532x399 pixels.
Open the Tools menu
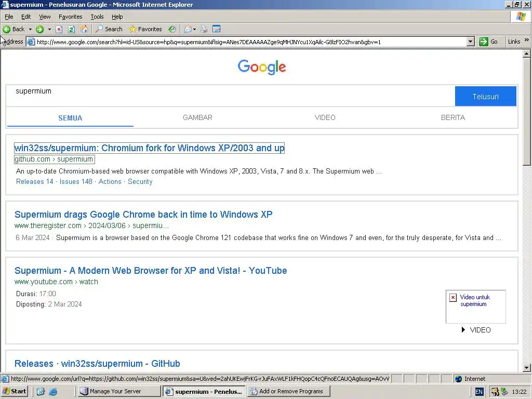(x=97, y=17)
